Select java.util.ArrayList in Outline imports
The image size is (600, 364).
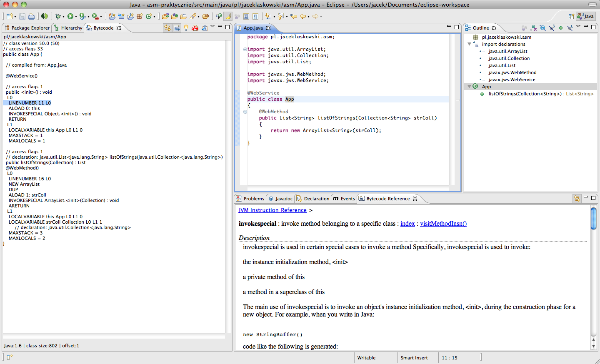(x=508, y=51)
